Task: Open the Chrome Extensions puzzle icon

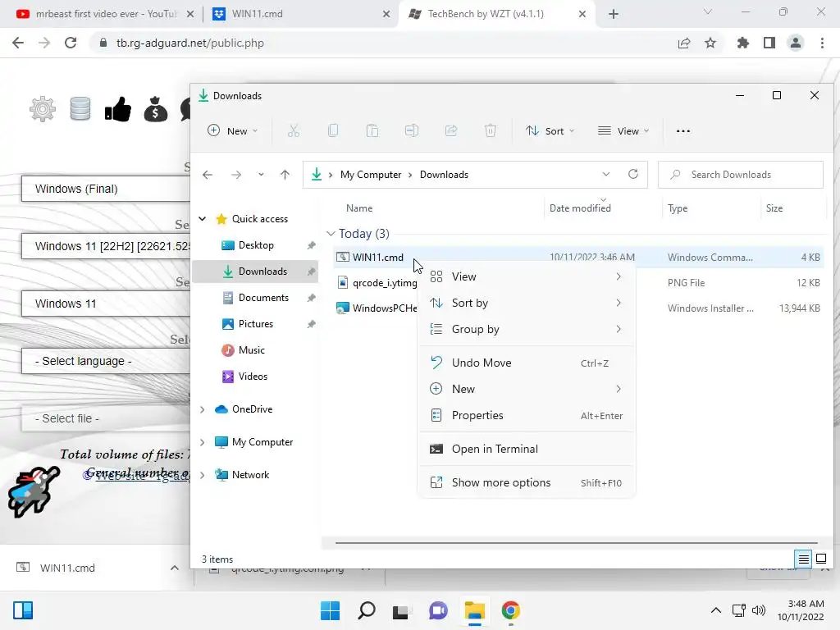Action: (742, 43)
